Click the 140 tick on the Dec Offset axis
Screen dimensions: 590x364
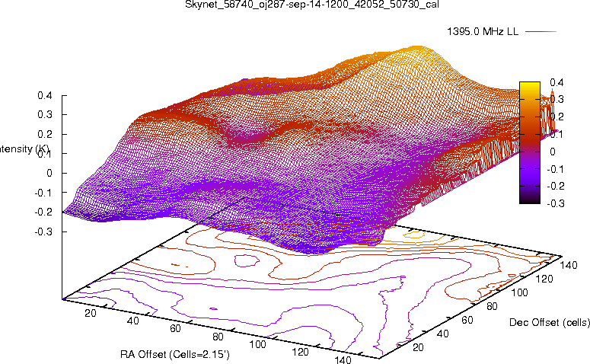click(569, 265)
